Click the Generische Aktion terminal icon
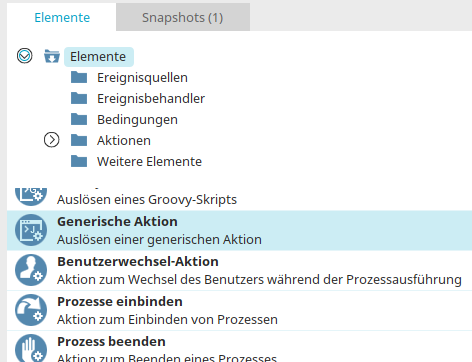 pyautogui.click(x=31, y=230)
